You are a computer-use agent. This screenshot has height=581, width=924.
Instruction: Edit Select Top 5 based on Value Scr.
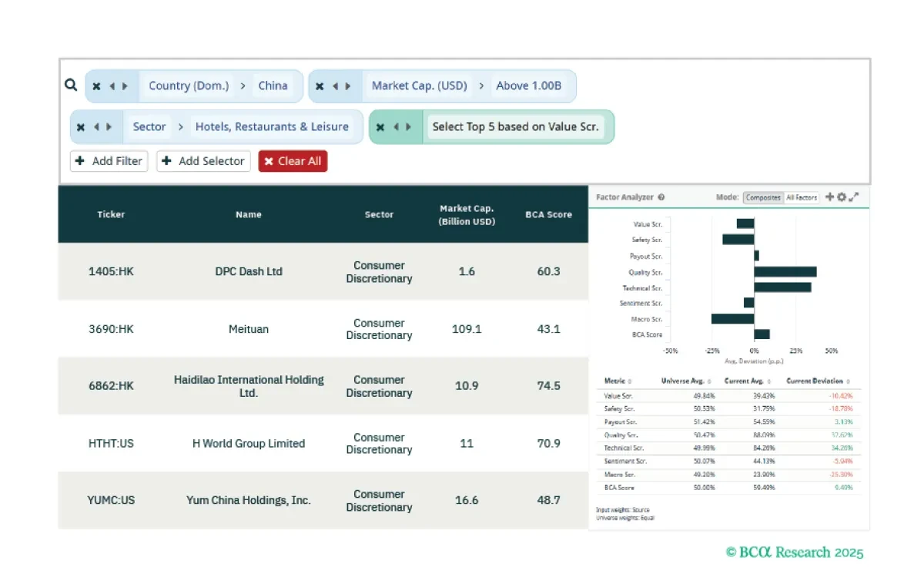pos(515,127)
